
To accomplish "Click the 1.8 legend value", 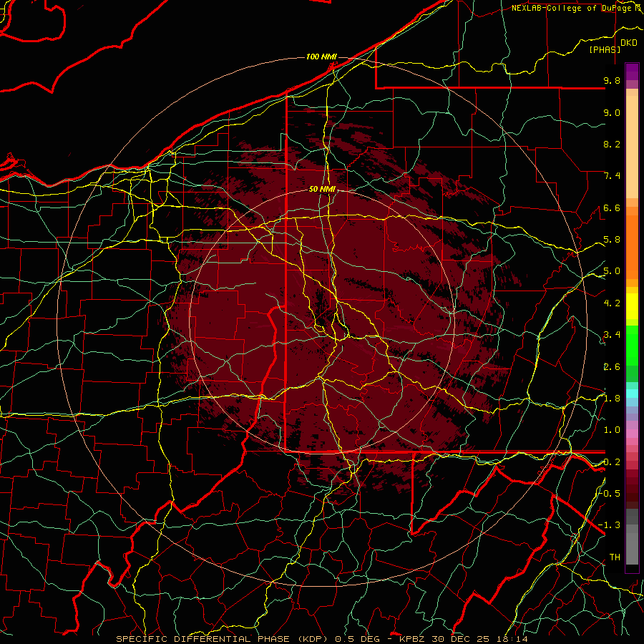I will [x=612, y=399].
